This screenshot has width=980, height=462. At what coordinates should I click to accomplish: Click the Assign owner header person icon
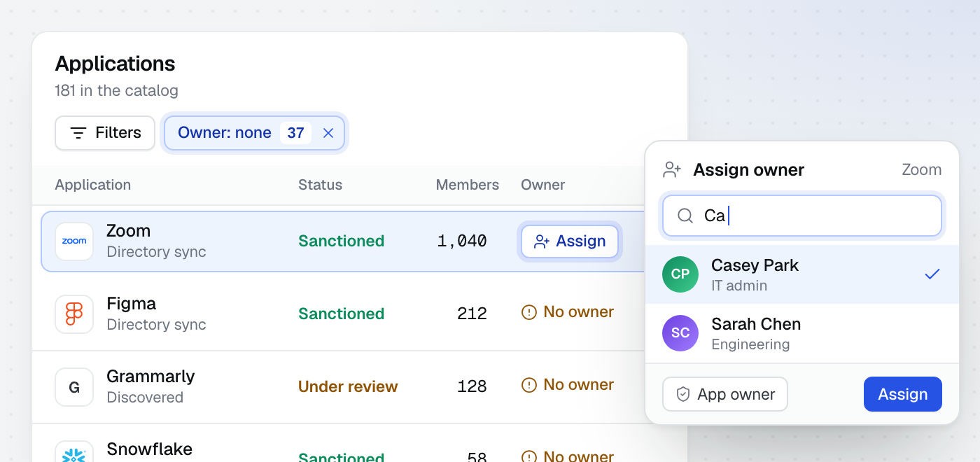[672, 169]
